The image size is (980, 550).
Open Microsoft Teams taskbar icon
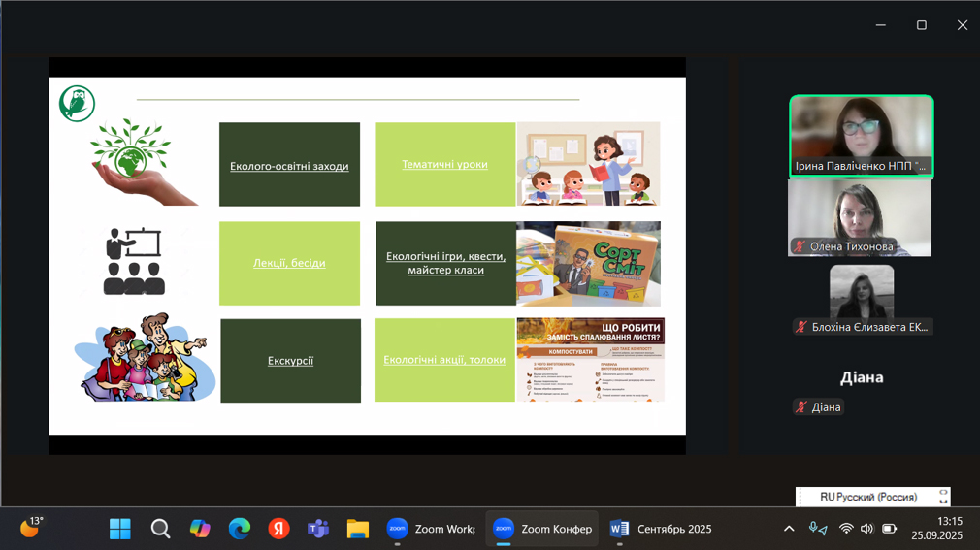coord(318,529)
